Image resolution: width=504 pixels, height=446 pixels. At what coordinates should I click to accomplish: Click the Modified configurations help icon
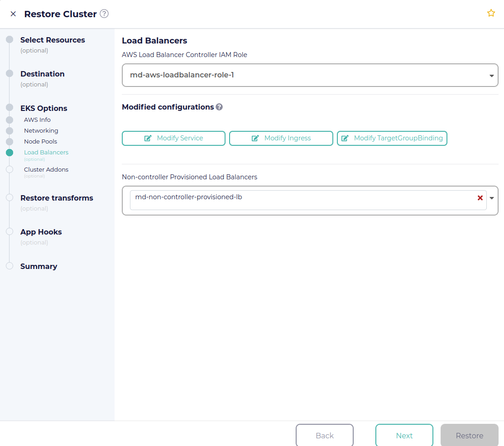pos(219,107)
